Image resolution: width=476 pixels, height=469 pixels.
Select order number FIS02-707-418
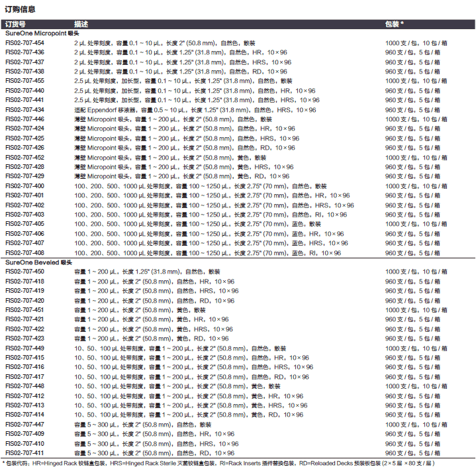(x=24, y=282)
